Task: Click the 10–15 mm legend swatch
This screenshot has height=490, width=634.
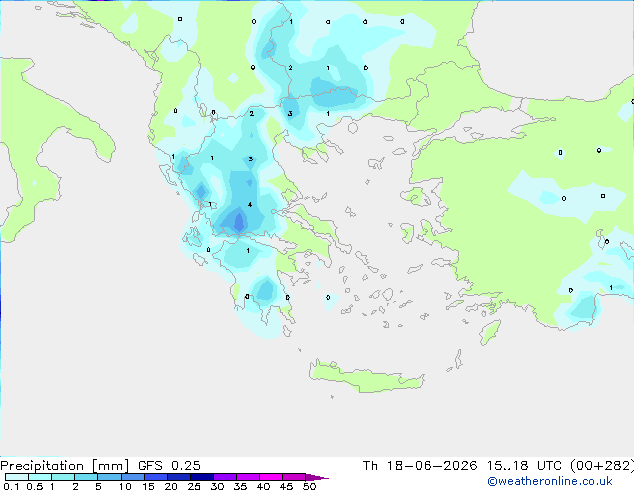Action: tap(132, 477)
